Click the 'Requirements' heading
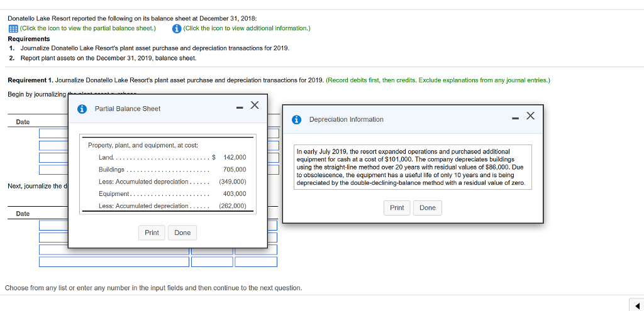 coord(29,39)
